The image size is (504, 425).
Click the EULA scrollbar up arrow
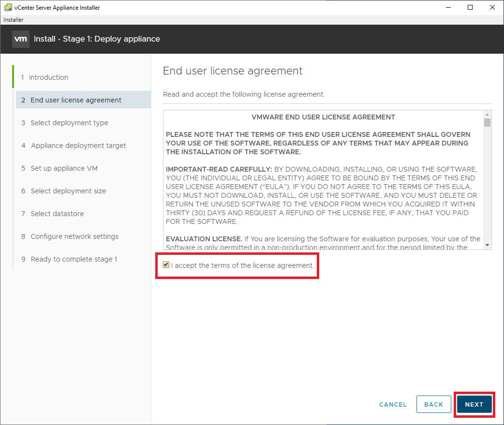[x=487, y=114]
